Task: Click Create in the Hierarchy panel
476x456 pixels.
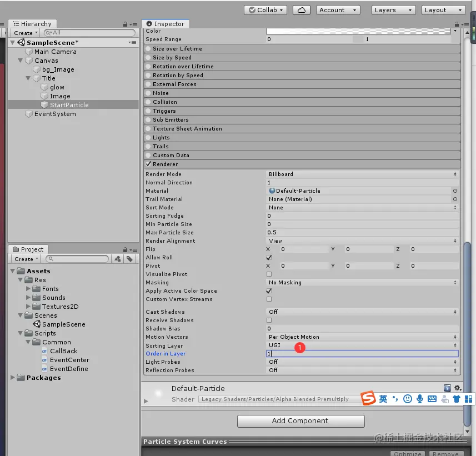Action: [26, 33]
